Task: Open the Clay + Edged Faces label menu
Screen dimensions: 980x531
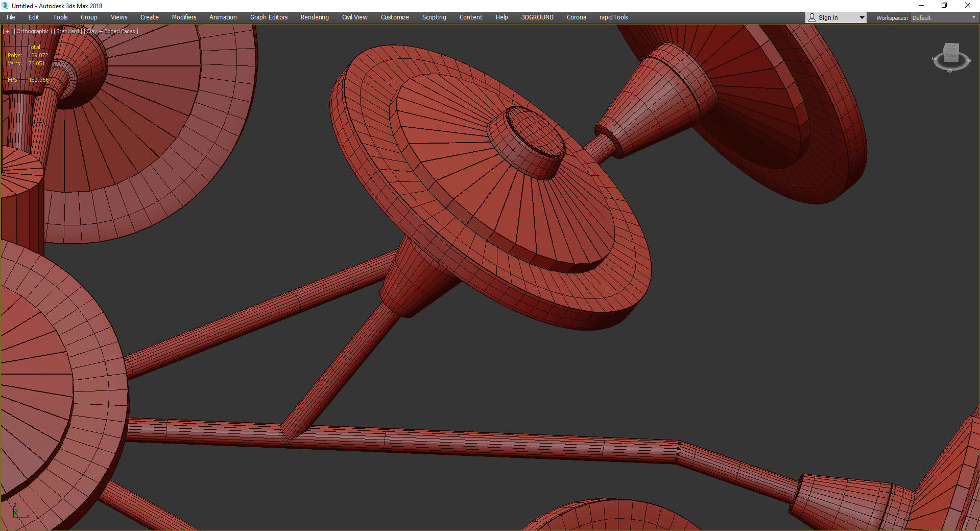Action: tap(111, 31)
